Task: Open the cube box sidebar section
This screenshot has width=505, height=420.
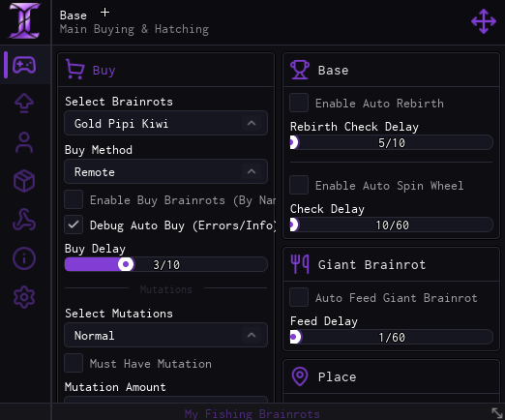Action: [x=24, y=181]
